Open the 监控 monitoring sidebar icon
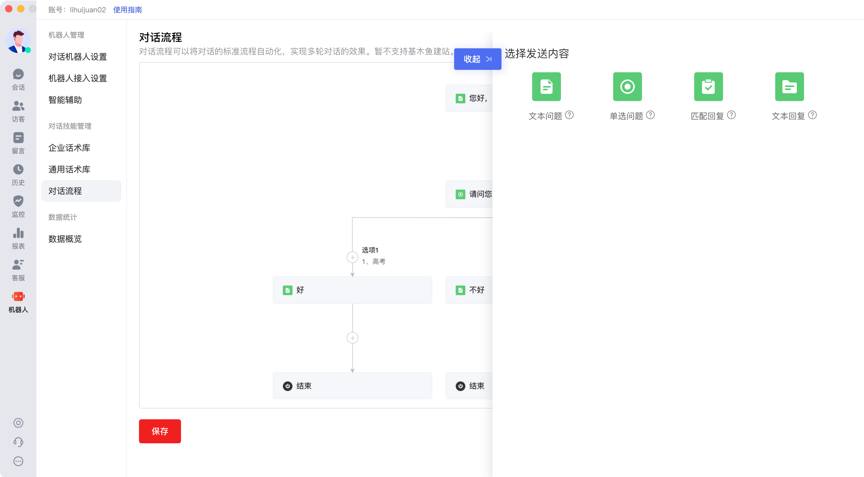Image resolution: width=864 pixels, height=477 pixels. (18, 207)
